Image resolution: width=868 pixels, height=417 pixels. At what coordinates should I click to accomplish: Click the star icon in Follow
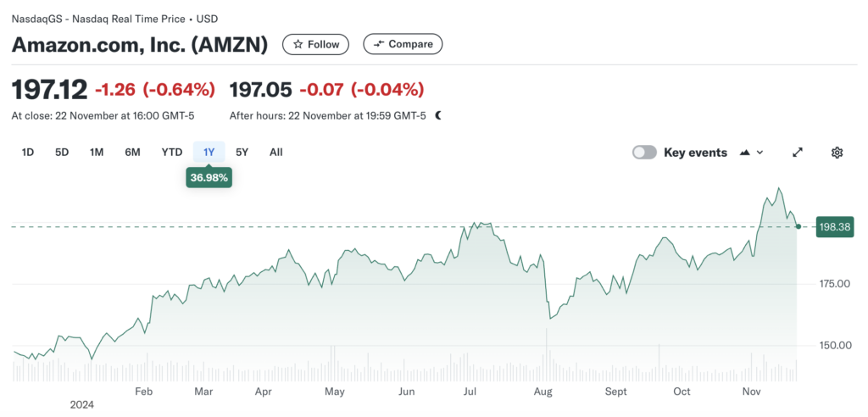pos(298,44)
